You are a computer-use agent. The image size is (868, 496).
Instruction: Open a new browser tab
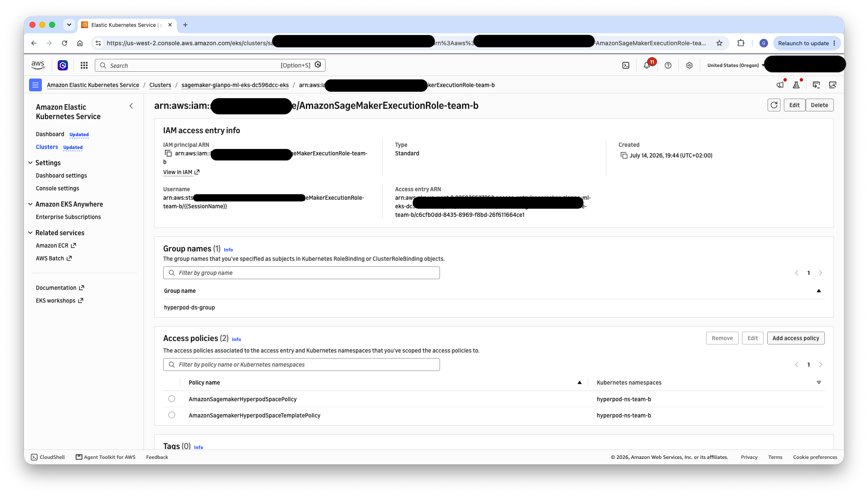tap(185, 25)
